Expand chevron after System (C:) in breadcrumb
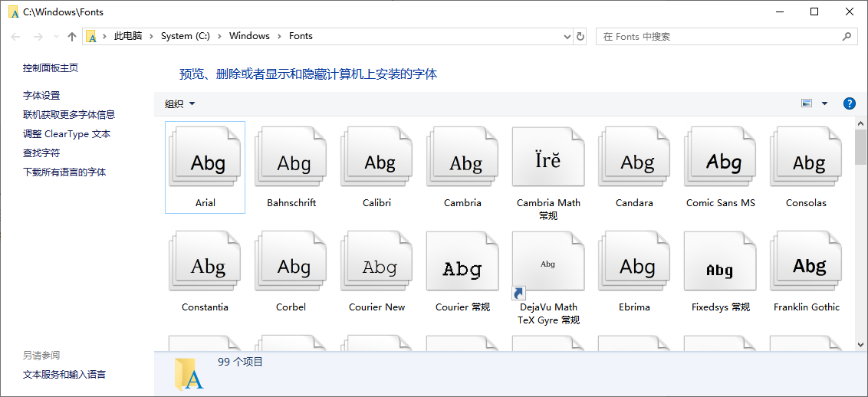Viewport: 868px width, 397px height. coord(220,37)
